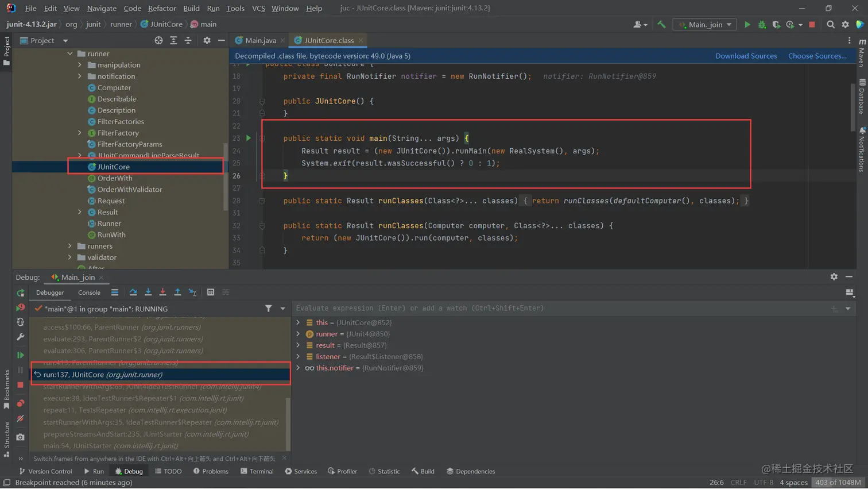
Task: Click the Choose Sources link
Action: [817, 56]
